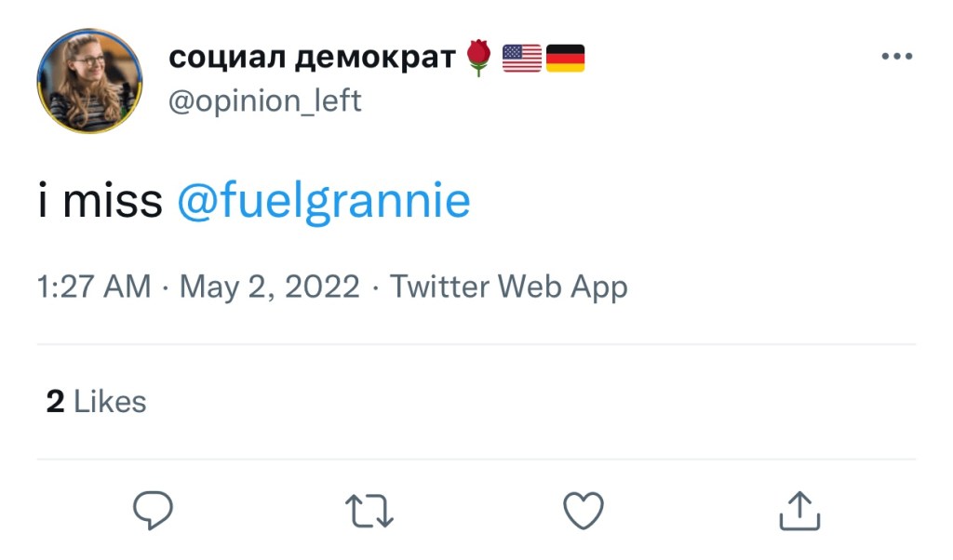The width and height of the screenshot is (953, 560).
Task: Click the word "i" starting the tweet
Action: pyautogui.click(x=43, y=202)
